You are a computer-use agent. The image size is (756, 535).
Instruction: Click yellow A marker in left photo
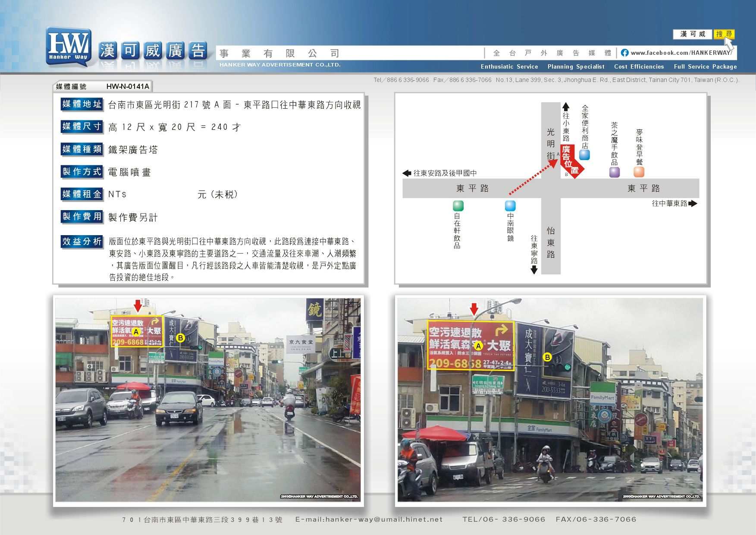point(136,332)
